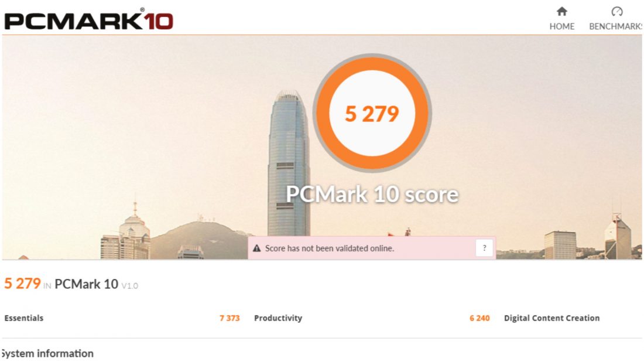Select the BENCHMARKS menu label
The width and height of the screenshot is (644, 361).
(x=616, y=26)
